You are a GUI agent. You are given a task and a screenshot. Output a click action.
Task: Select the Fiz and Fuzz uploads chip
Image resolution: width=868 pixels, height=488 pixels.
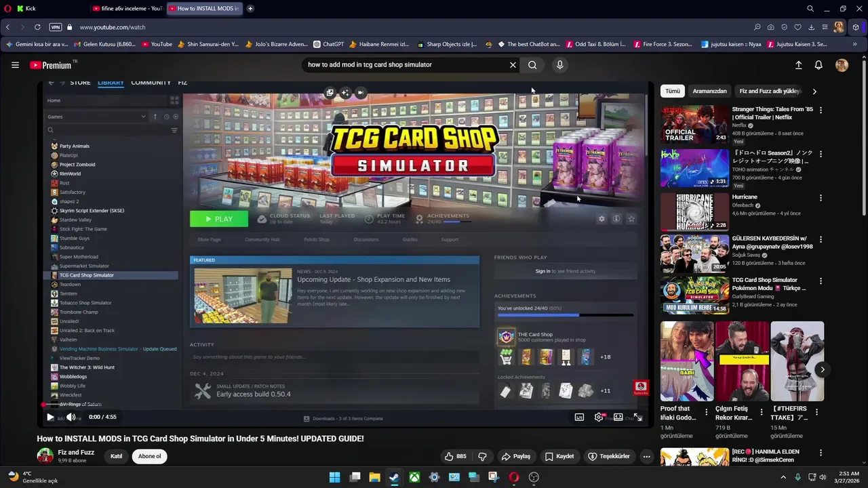tap(770, 91)
